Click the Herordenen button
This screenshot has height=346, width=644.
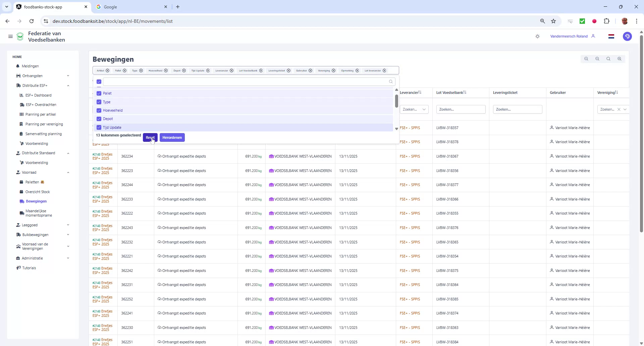172,137
